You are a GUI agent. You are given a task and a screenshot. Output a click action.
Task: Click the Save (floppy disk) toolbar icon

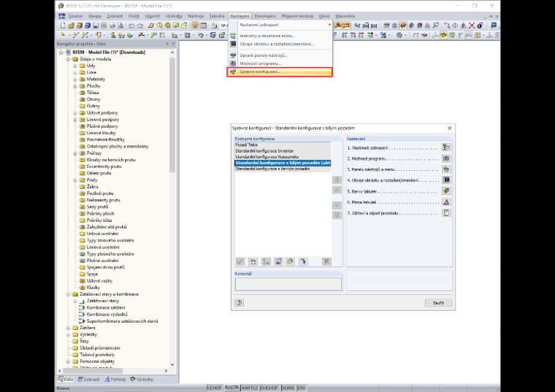click(96, 26)
